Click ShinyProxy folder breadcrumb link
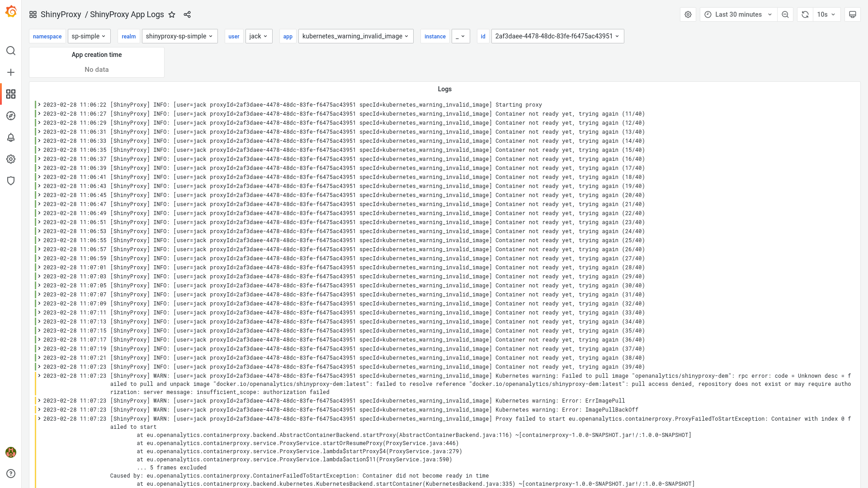 coord(61,14)
